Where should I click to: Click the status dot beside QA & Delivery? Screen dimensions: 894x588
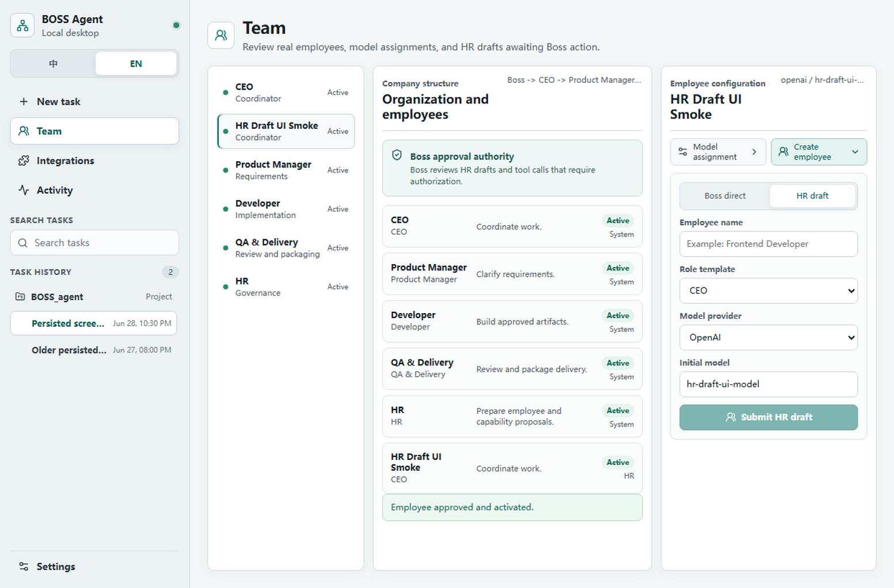pyautogui.click(x=226, y=248)
